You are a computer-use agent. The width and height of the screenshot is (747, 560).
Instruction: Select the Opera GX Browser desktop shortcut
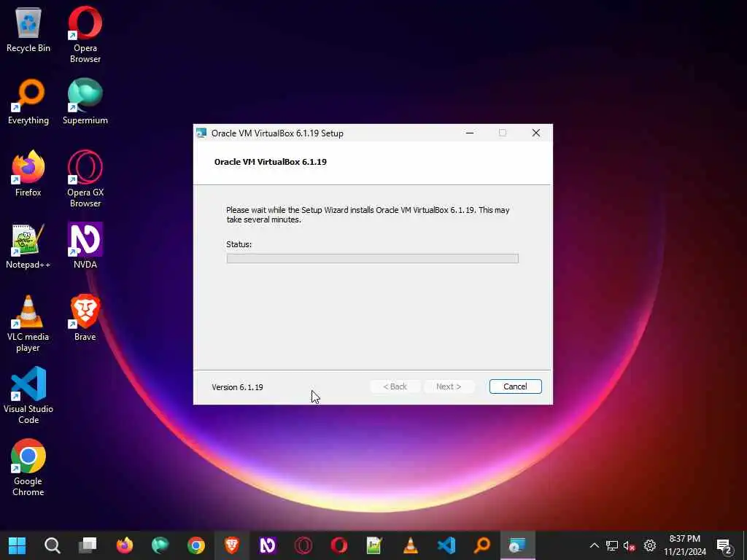tap(85, 179)
